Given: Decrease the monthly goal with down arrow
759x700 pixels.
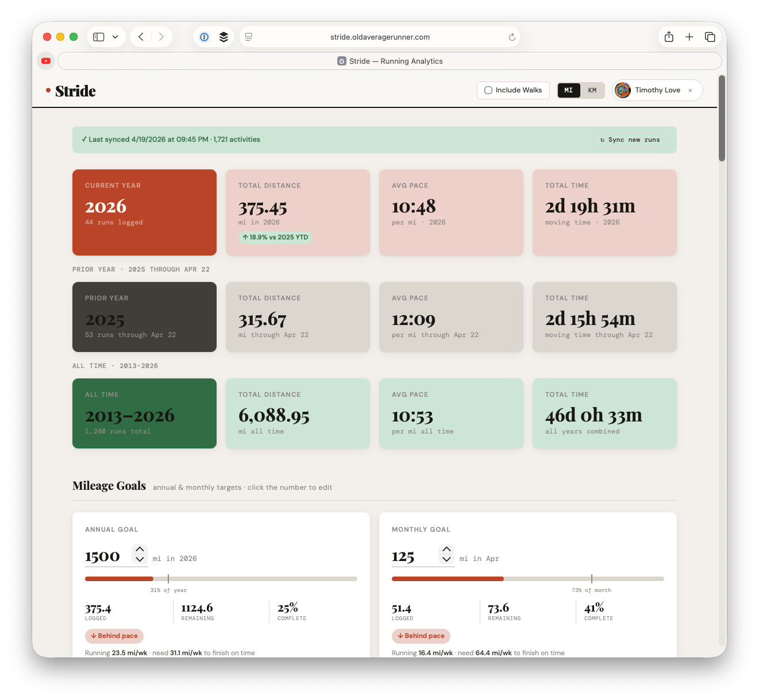Looking at the screenshot, I should click(446, 559).
